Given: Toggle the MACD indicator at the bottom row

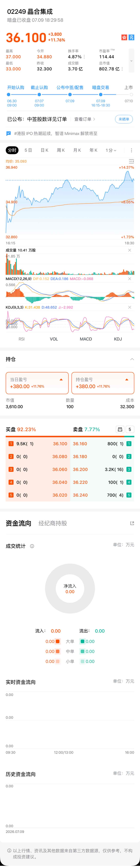Looking at the screenshot, I should [x=86, y=339].
